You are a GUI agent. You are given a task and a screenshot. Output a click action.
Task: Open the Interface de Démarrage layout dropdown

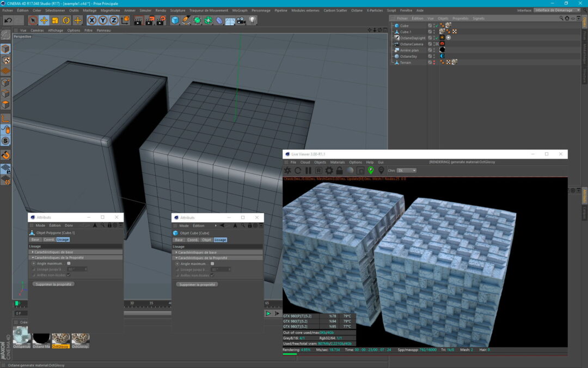[x=555, y=10]
